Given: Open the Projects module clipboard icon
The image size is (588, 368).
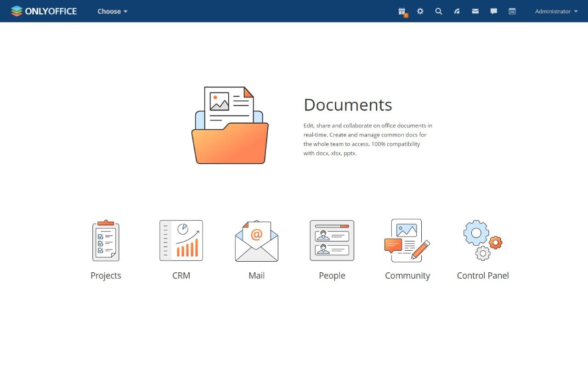Looking at the screenshot, I should [x=106, y=240].
